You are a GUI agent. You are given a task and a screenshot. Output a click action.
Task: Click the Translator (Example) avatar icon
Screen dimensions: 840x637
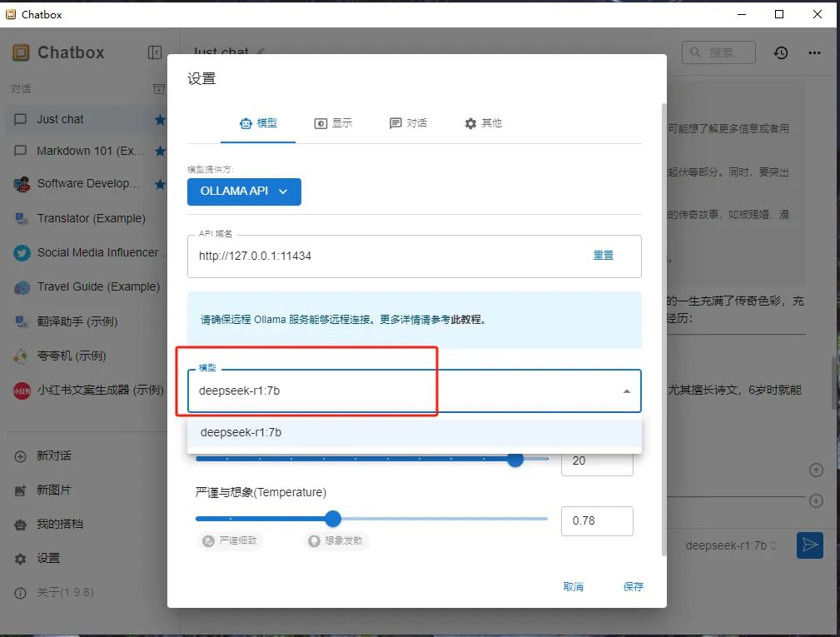click(22, 219)
